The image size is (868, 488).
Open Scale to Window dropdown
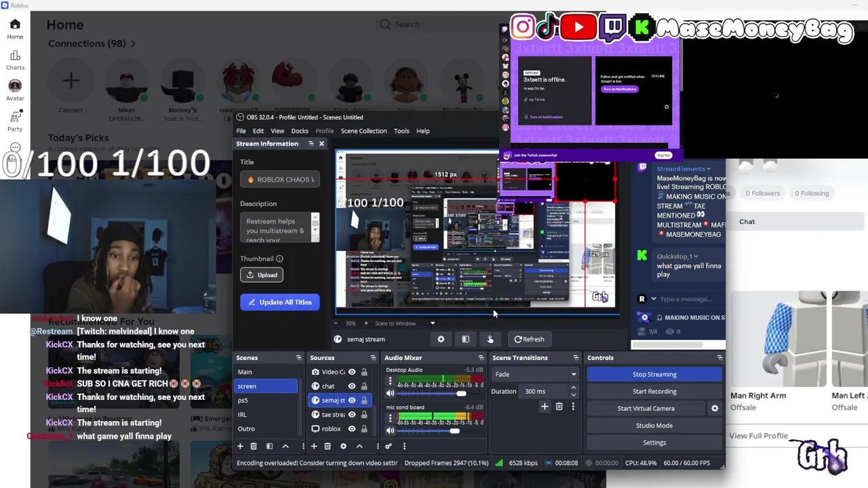(x=405, y=323)
